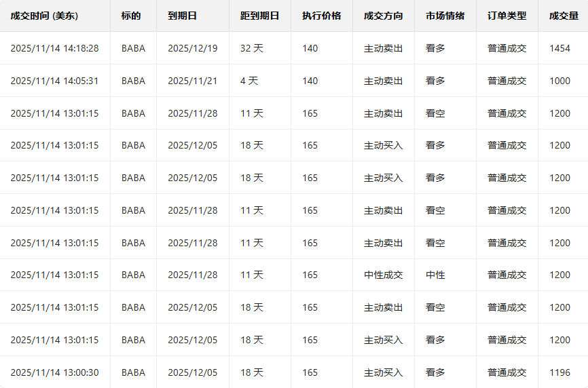
Task: Click 2025/12/05 in the 13:00:30 row
Action: 192,372
